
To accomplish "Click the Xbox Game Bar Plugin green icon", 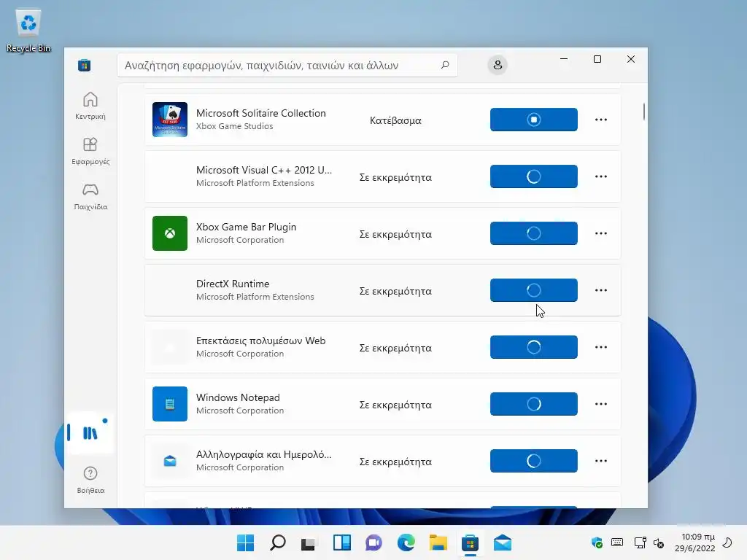I will 169,233.
